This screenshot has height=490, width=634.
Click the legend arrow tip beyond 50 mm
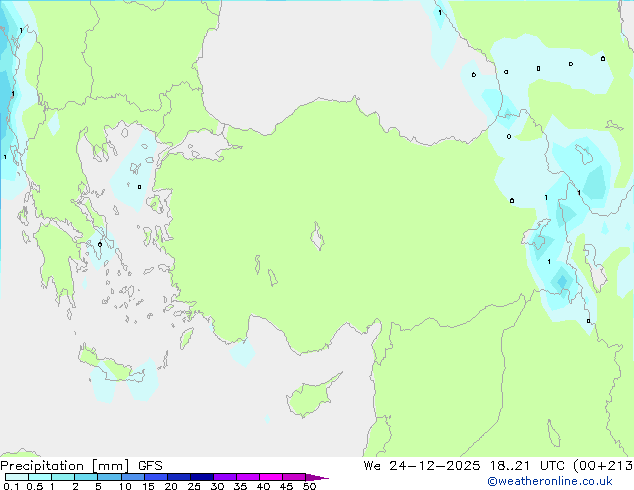(x=317, y=477)
